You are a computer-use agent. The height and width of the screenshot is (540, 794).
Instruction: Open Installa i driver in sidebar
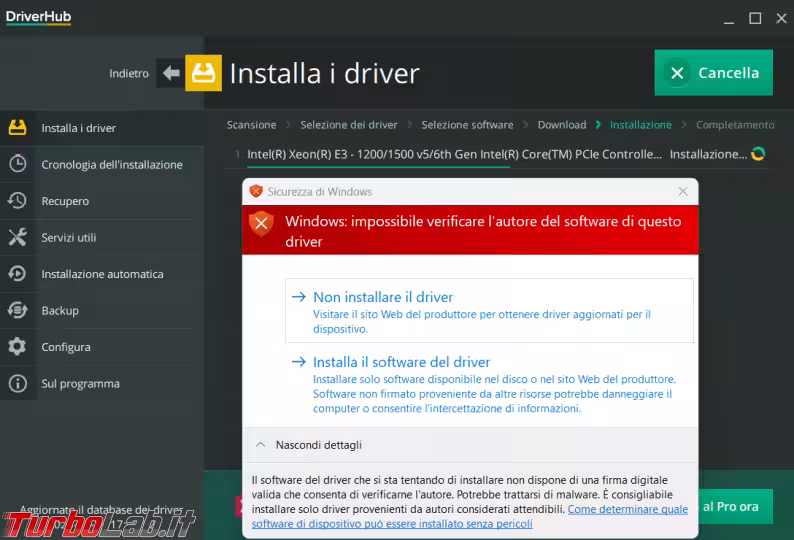[102, 128]
